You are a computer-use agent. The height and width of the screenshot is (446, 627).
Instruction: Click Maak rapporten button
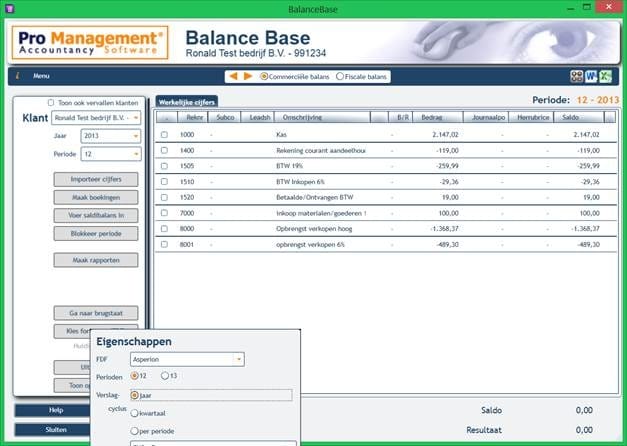coord(96,260)
